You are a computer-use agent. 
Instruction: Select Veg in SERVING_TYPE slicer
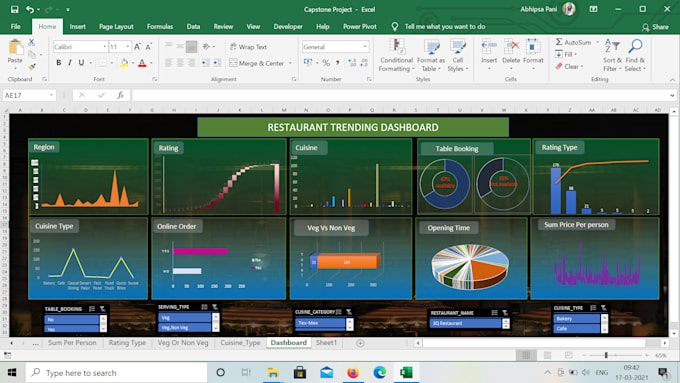[x=184, y=318]
